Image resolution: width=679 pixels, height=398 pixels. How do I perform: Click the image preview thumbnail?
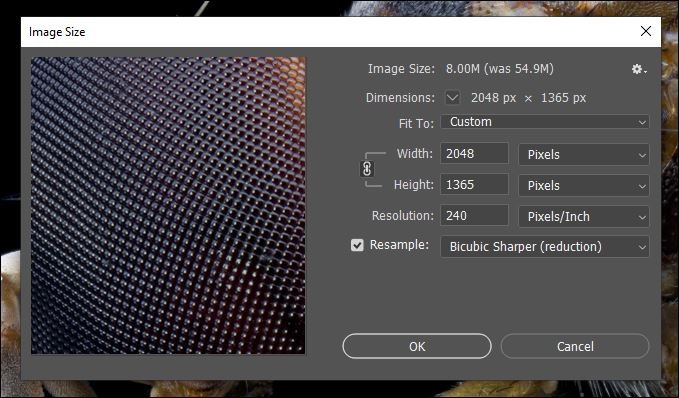(168, 205)
